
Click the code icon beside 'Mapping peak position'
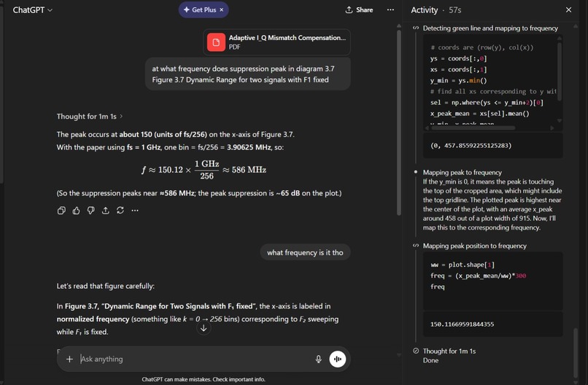click(x=416, y=246)
